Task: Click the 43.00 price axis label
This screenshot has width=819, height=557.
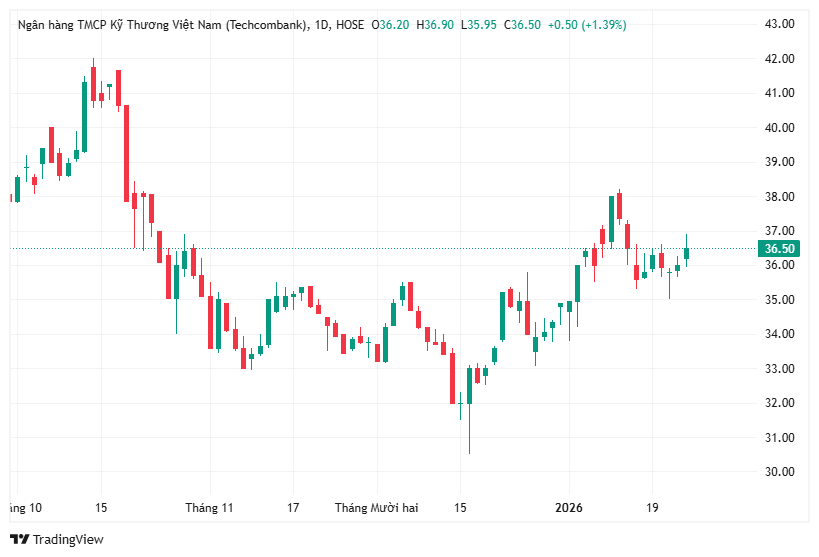Action: click(779, 24)
